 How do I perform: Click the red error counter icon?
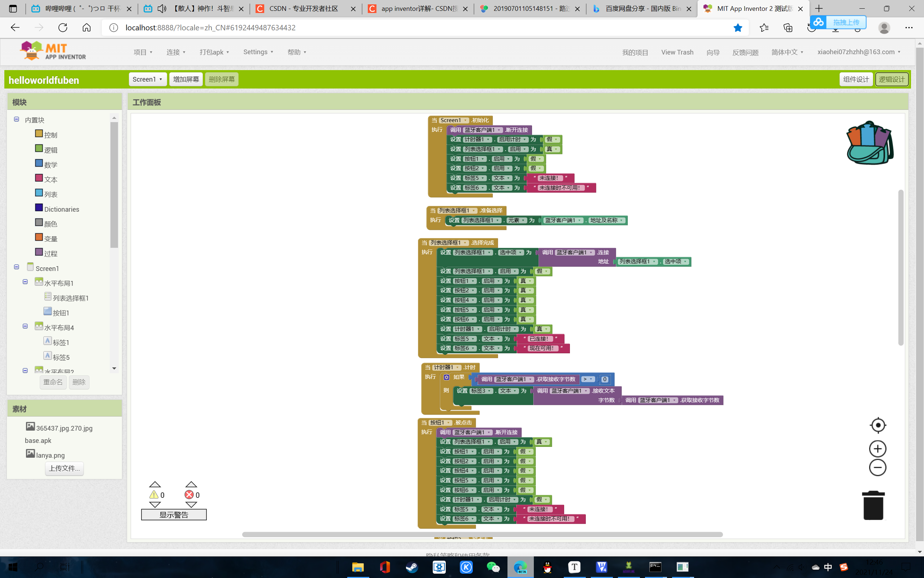click(x=189, y=495)
